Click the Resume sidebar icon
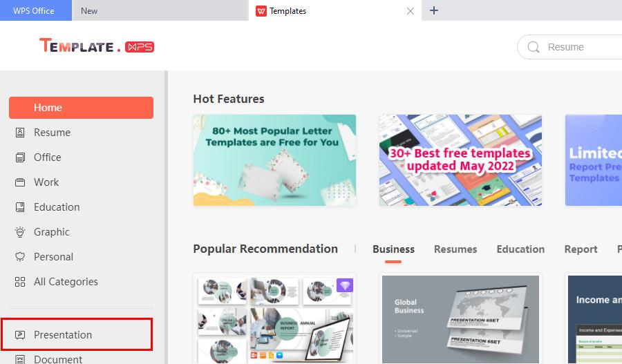The height and width of the screenshot is (364, 622). (20, 133)
